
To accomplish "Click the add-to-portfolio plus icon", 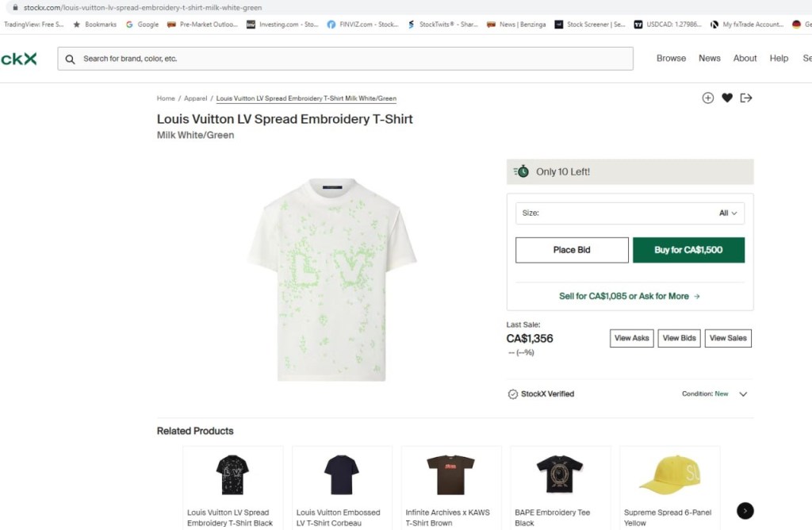I will click(x=707, y=98).
